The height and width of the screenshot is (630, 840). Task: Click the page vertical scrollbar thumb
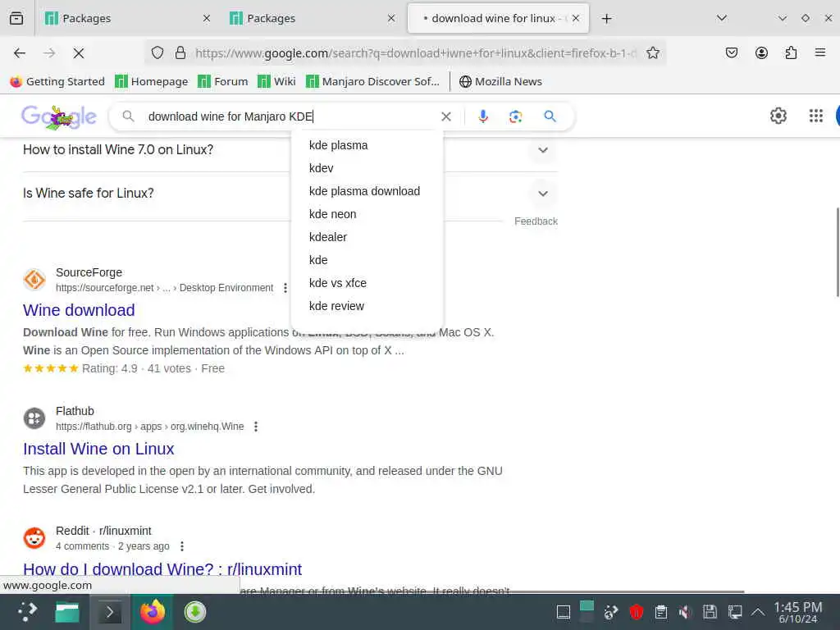pos(838,252)
